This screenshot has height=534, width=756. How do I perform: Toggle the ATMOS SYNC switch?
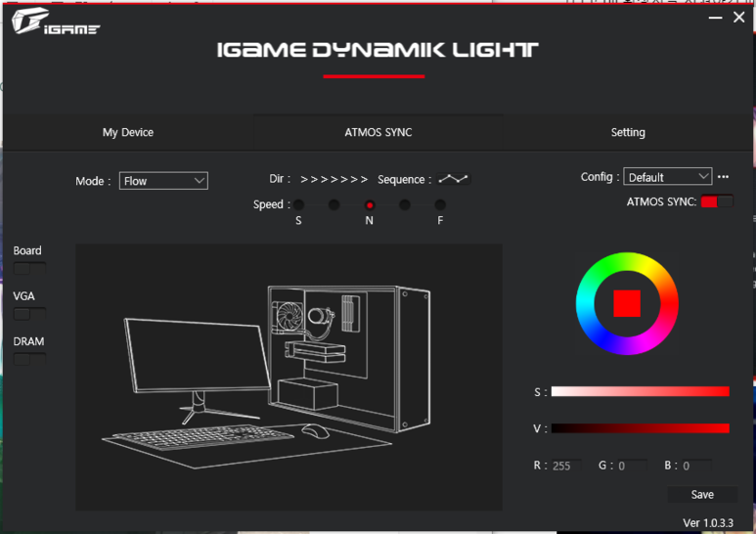pyautogui.click(x=716, y=201)
